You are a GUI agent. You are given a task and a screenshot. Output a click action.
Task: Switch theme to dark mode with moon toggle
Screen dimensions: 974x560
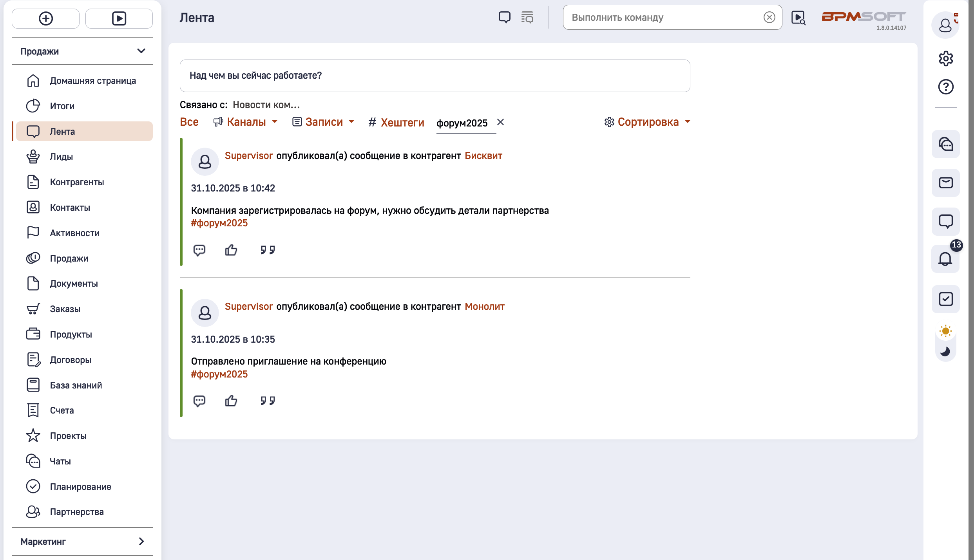point(945,351)
